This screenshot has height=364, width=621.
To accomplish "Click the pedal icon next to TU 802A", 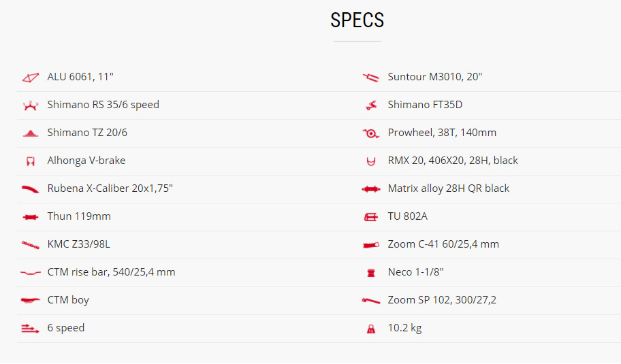I will pos(371,217).
